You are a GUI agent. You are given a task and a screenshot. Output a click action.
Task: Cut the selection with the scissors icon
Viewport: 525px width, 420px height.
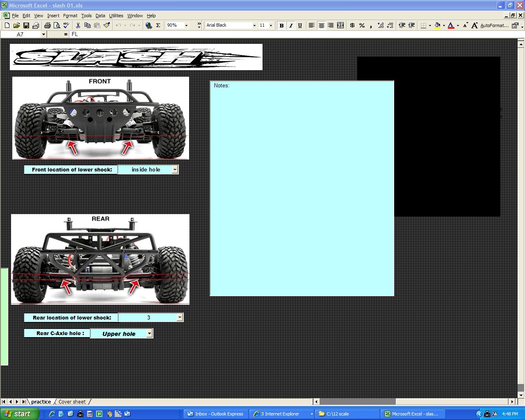pos(78,25)
